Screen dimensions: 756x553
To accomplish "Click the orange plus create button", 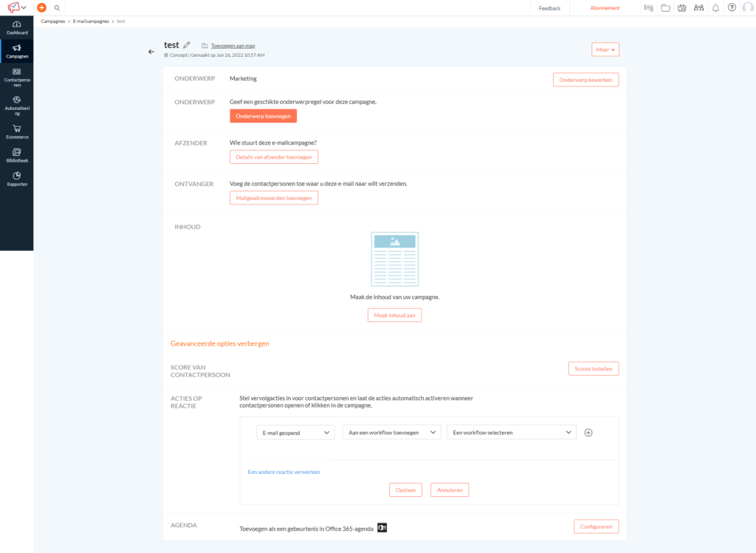I will (41, 7).
